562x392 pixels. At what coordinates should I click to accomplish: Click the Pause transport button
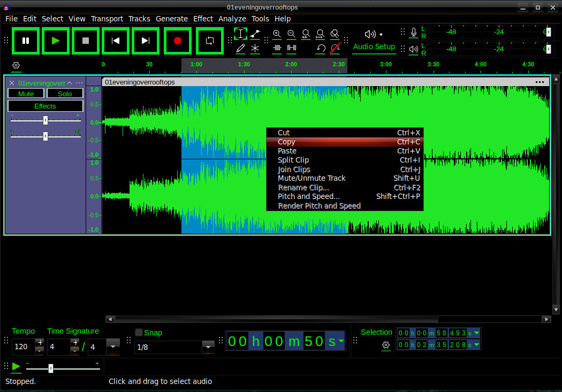tap(26, 41)
